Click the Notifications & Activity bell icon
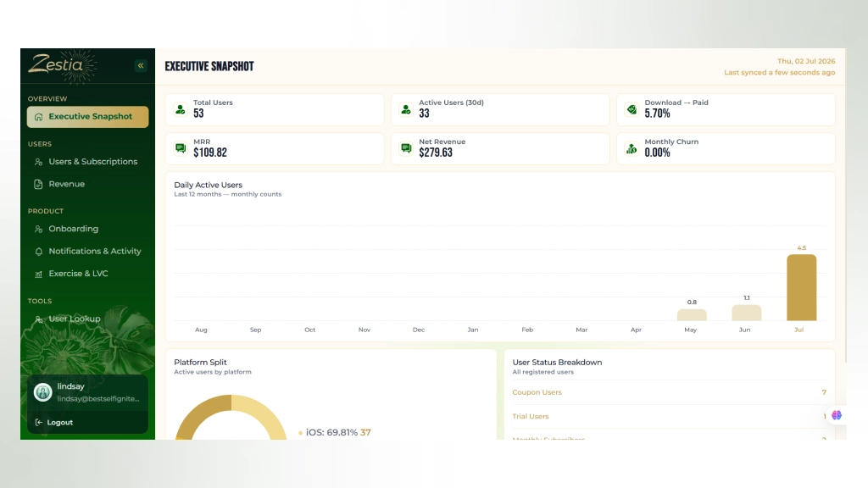868x488 pixels. tap(38, 252)
